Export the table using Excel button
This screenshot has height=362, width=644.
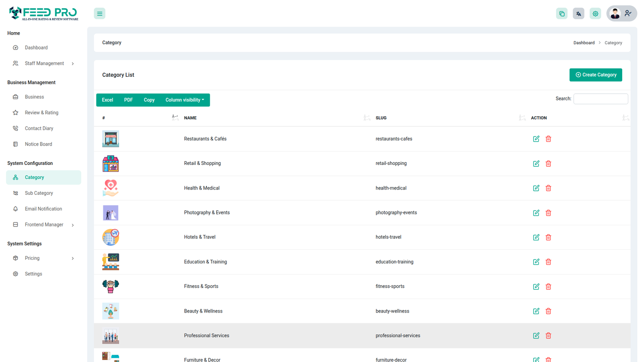click(x=107, y=100)
